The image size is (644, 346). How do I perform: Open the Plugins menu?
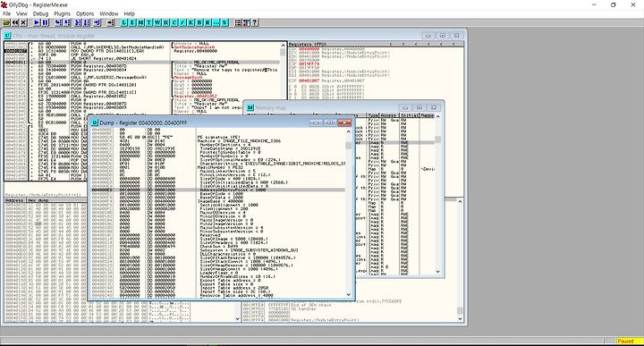tap(63, 13)
